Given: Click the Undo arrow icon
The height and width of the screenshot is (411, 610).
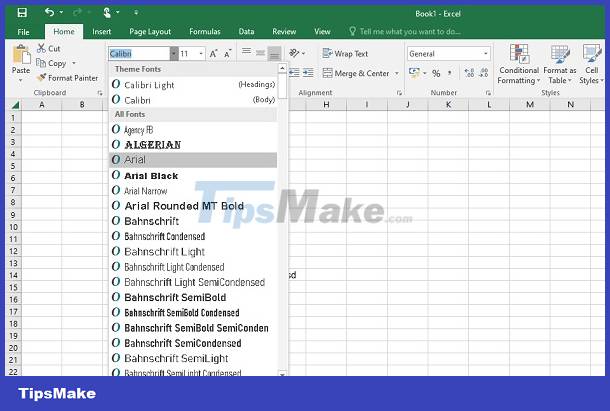Looking at the screenshot, I should (x=49, y=12).
